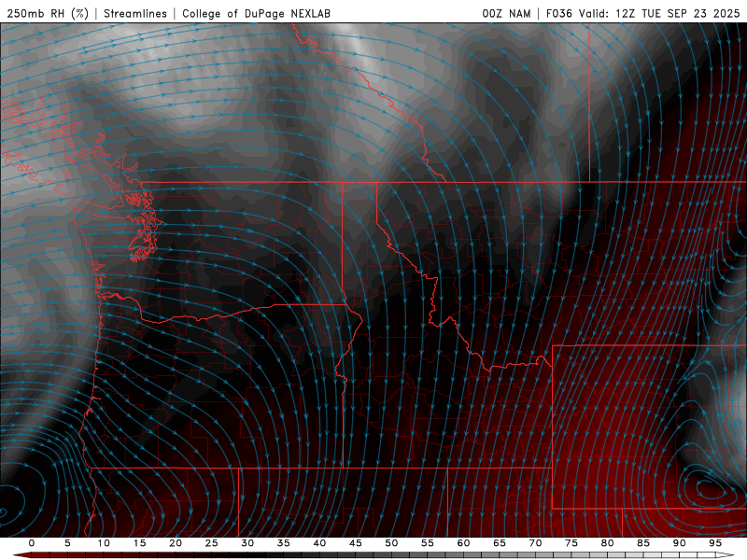
Task: Click the color bar label "10"
Action: coord(104,543)
